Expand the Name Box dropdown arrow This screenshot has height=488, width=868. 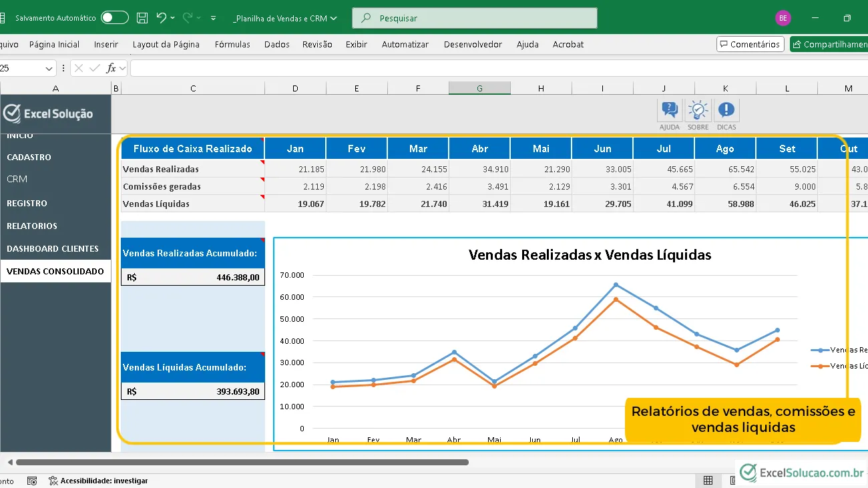(x=49, y=68)
